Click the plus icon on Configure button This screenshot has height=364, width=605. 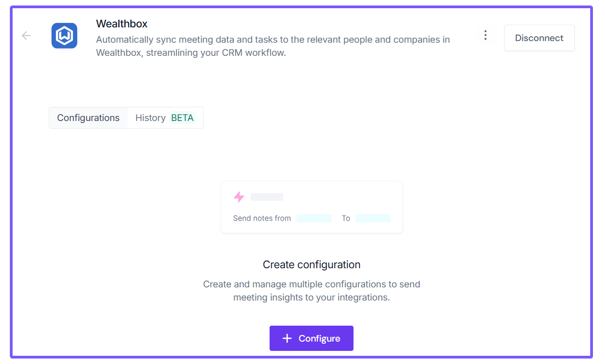[x=287, y=339]
